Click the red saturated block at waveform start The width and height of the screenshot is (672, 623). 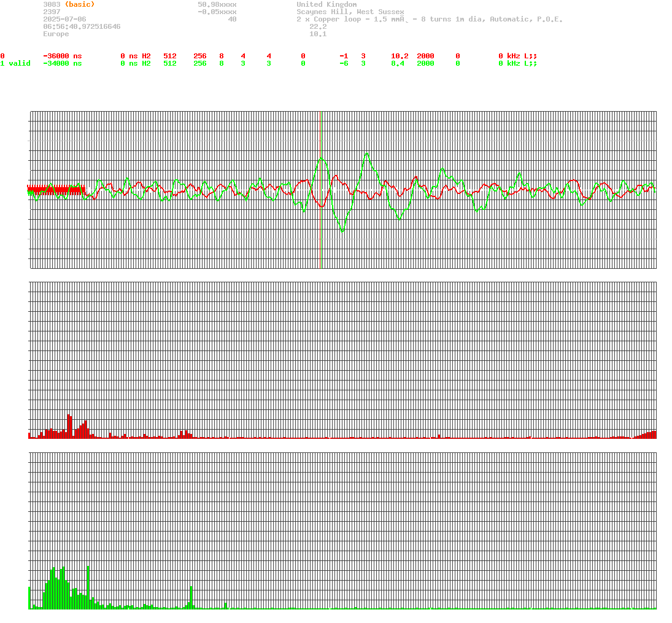coord(56,190)
